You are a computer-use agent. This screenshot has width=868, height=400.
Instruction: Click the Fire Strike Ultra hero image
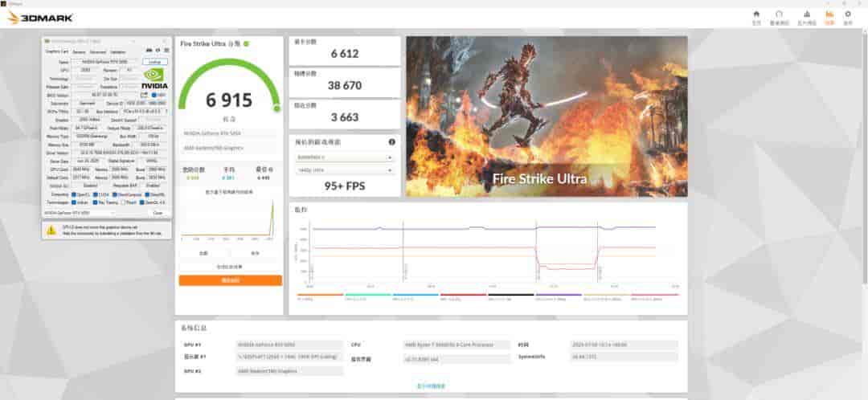[547, 116]
